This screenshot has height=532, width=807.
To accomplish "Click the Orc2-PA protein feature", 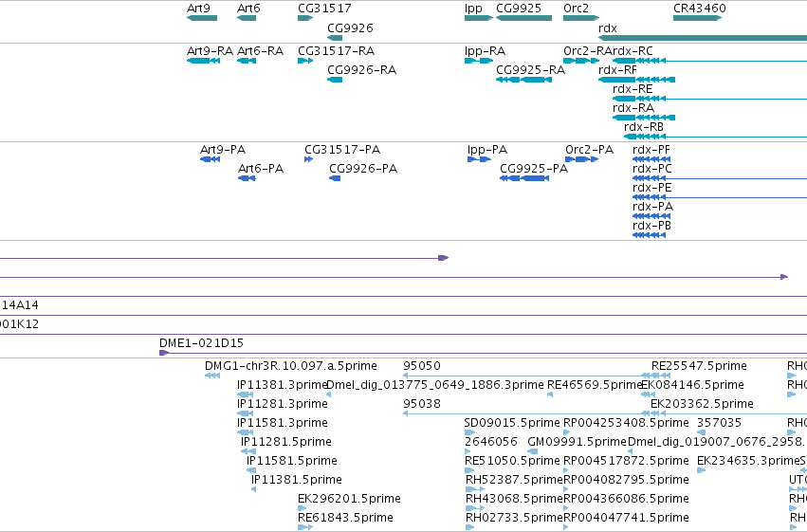I will 581,159.
